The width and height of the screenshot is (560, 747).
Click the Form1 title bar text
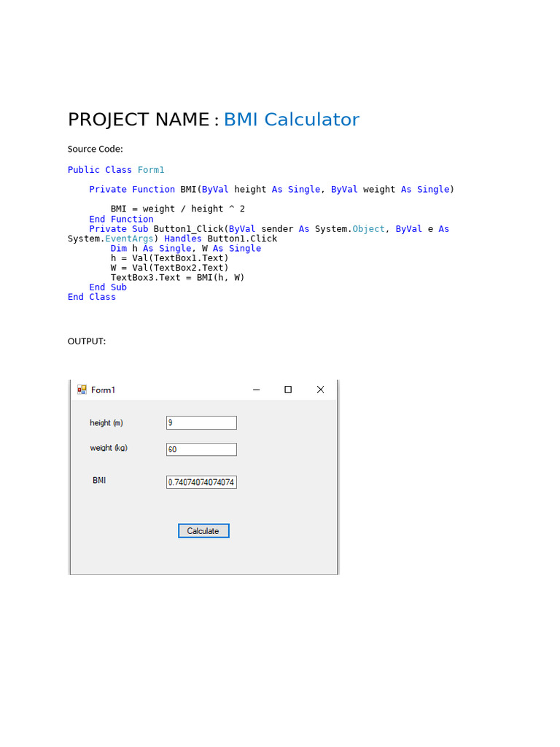coord(103,390)
